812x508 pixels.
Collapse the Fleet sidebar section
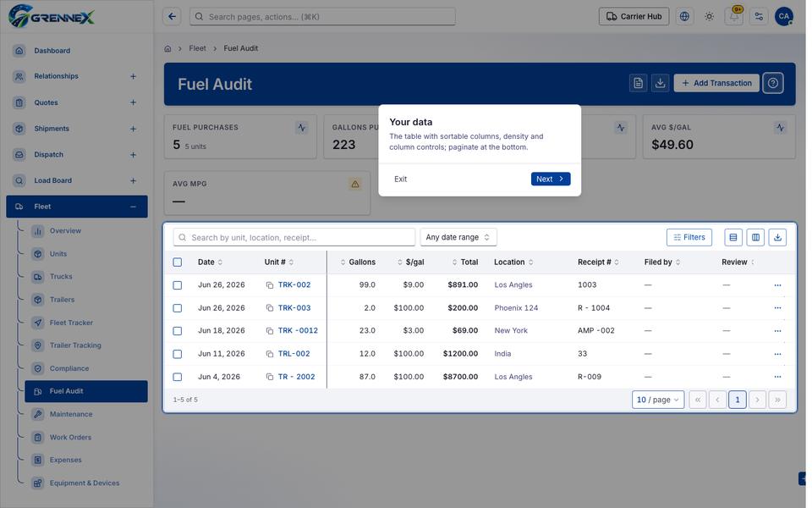(133, 207)
